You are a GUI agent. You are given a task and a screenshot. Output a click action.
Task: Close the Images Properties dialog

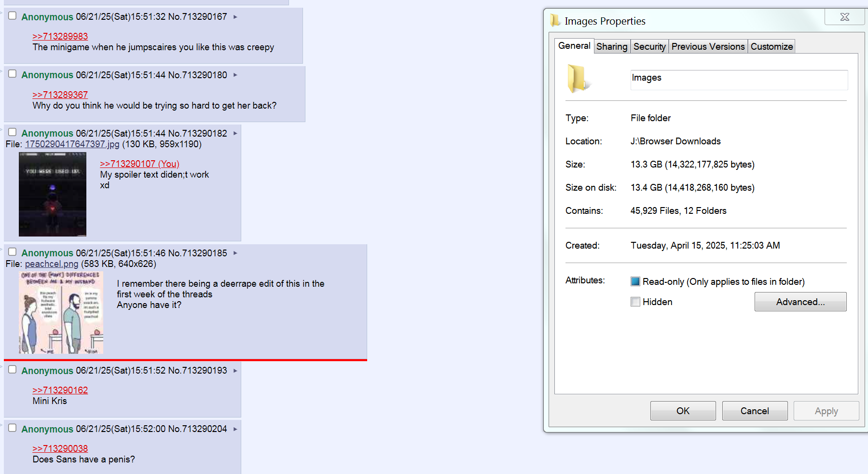click(x=845, y=17)
